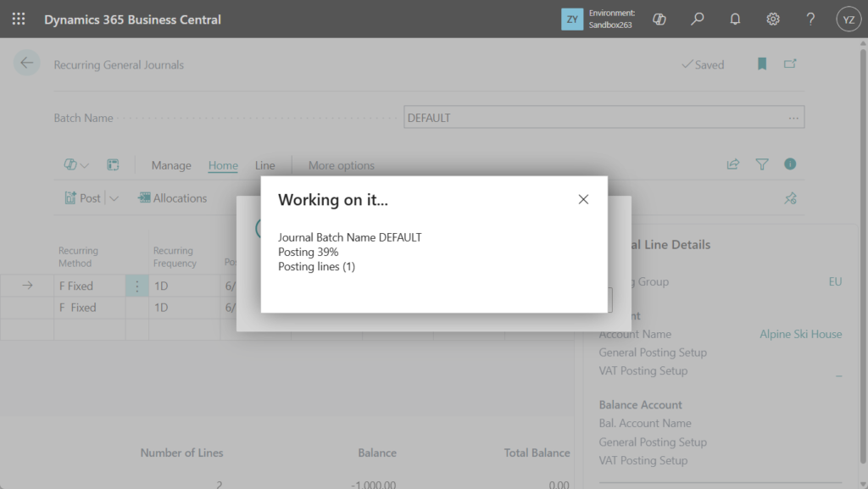Open the notifications bell
This screenshot has width=868, height=489.
point(735,19)
